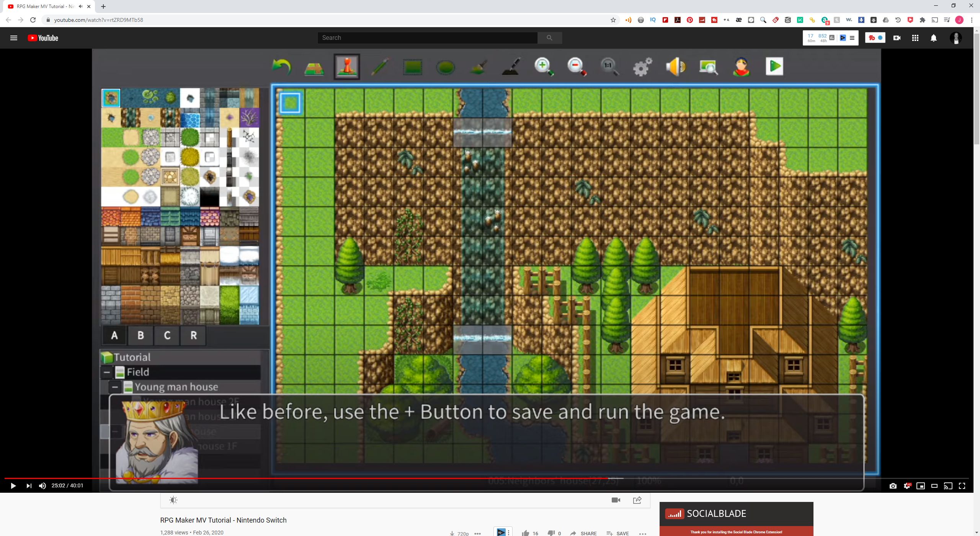Select the ellipse drawing tool
The image size is (980, 536).
445,68
